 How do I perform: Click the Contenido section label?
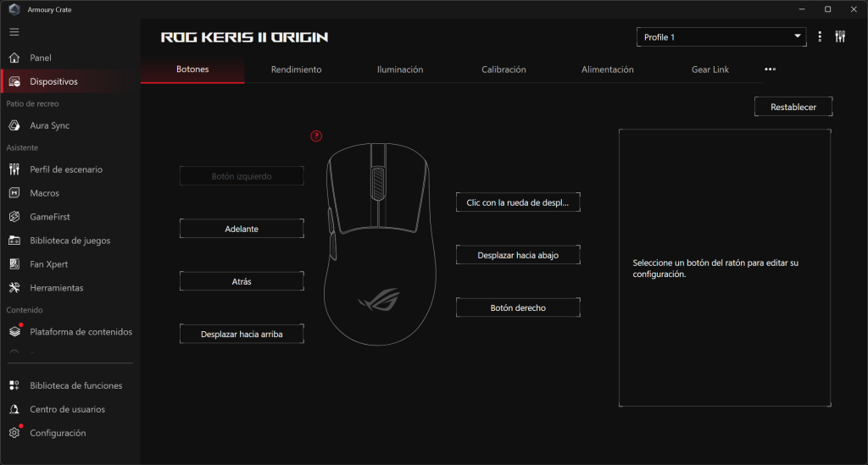[25, 310]
